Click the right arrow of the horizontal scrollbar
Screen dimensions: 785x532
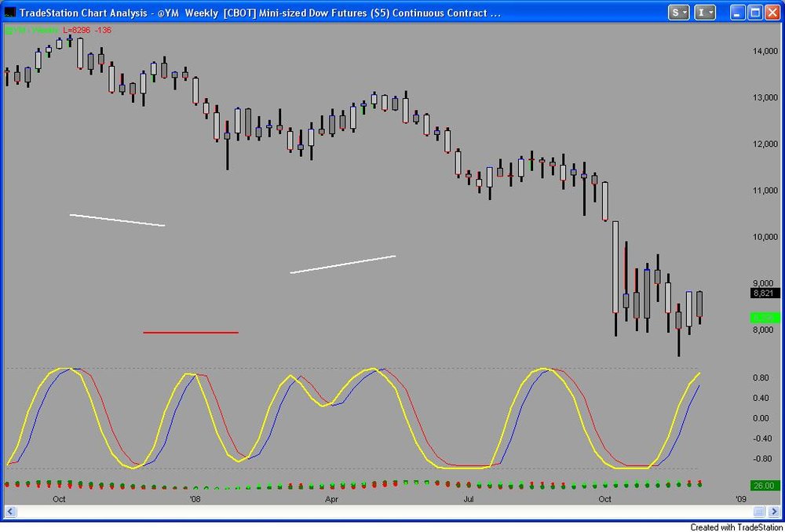775,511
